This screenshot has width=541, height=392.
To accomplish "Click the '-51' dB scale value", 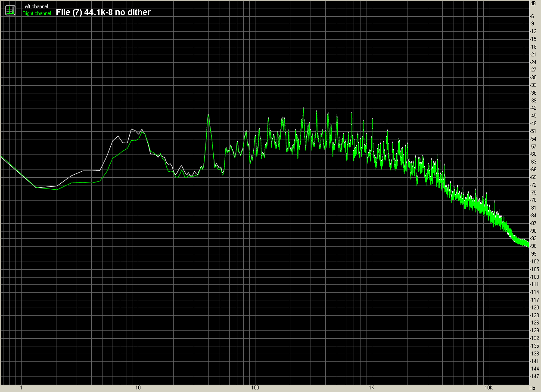I will click(533, 131).
